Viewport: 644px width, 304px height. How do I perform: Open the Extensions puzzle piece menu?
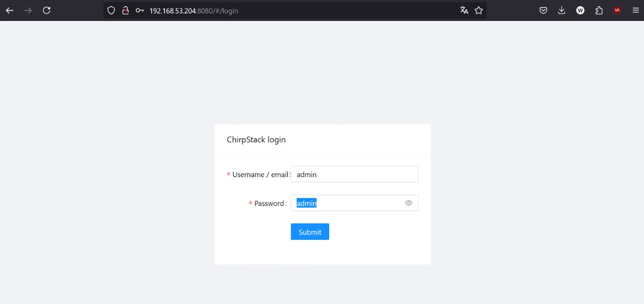(x=599, y=10)
